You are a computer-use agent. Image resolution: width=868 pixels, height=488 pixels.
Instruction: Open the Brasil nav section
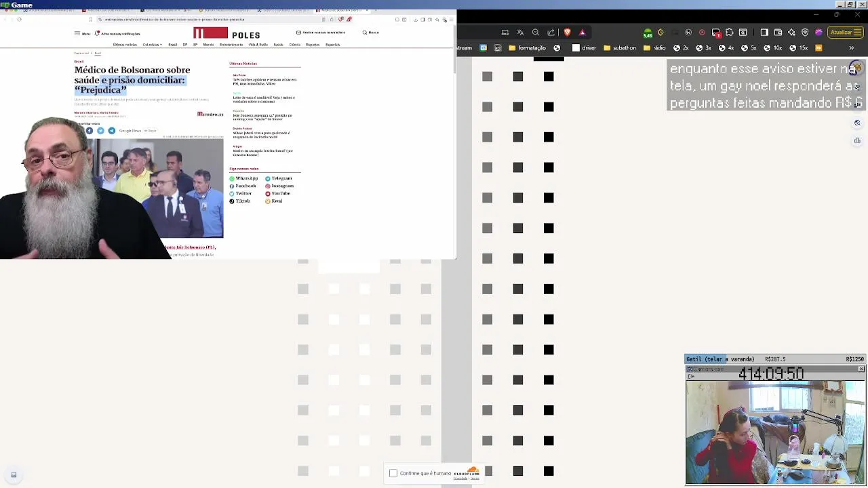(x=172, y=45)
